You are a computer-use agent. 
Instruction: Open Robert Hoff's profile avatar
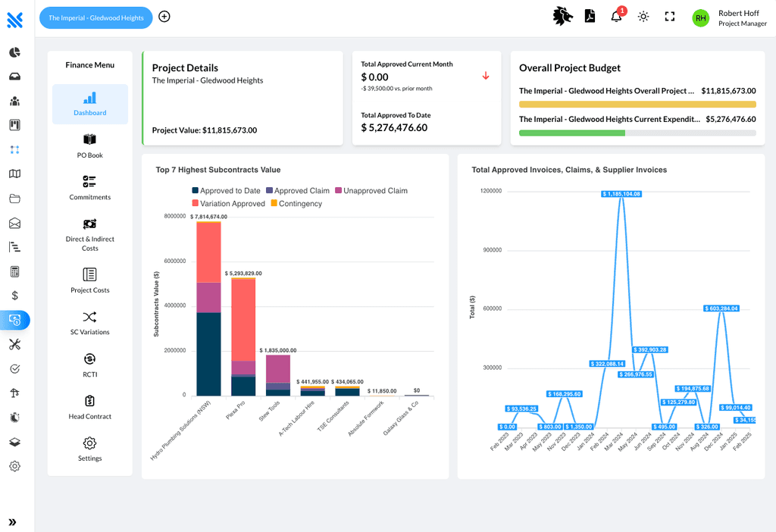click(700, 17)
